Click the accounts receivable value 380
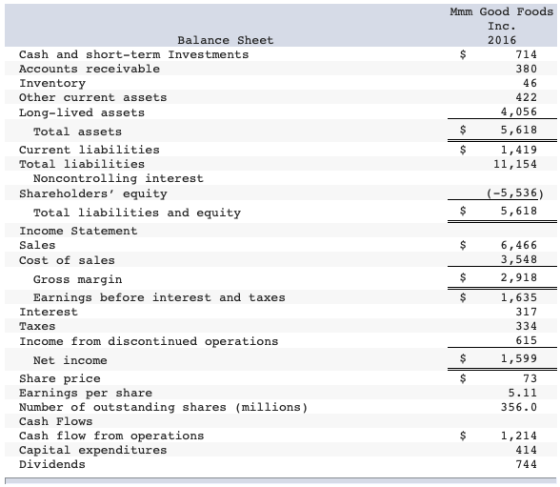Viewport: 560px width, 487px height. [x=526, y=69]
